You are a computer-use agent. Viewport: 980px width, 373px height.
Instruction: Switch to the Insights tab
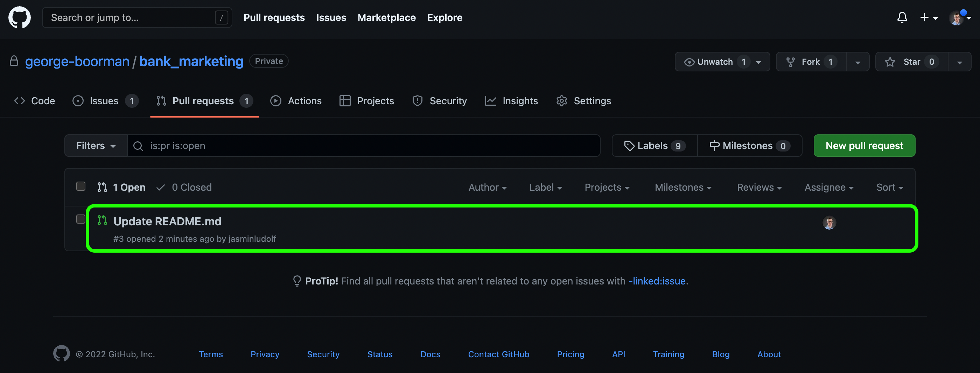point(511,101)
